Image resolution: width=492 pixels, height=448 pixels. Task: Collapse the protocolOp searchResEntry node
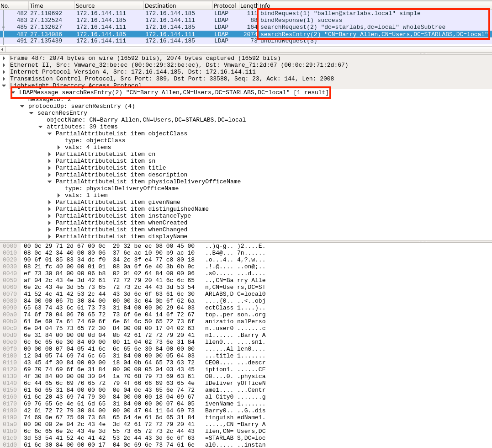22,107
